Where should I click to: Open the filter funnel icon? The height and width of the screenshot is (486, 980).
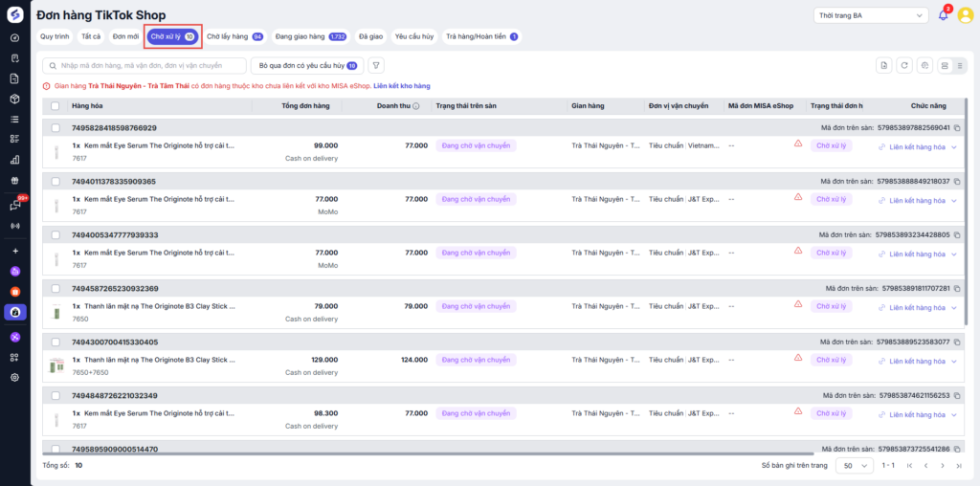376,65
